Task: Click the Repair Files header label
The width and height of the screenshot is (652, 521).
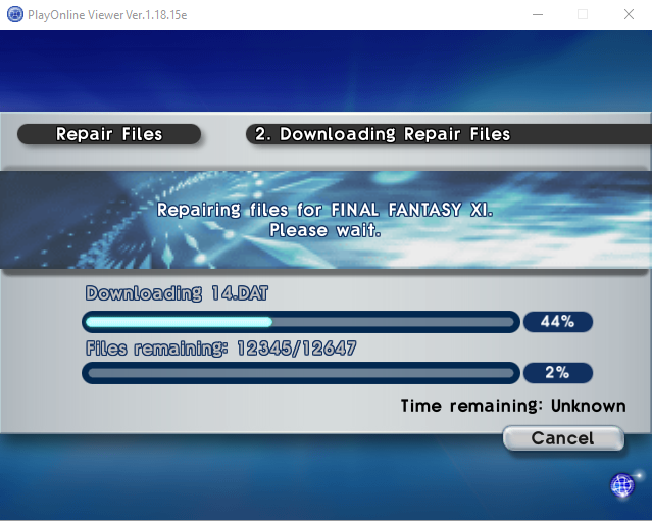Action: coord(109,134)
